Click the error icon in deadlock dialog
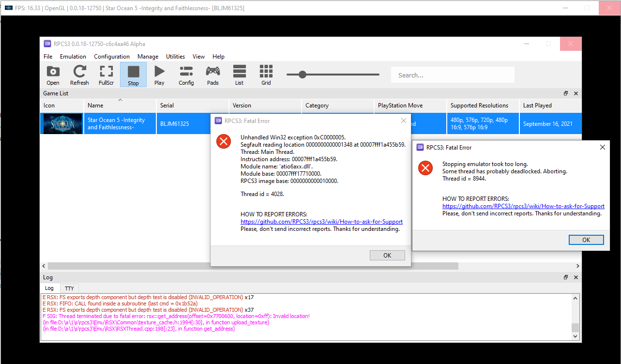The height and width of the screenshot is (364, 621). [x=425, y=168]
